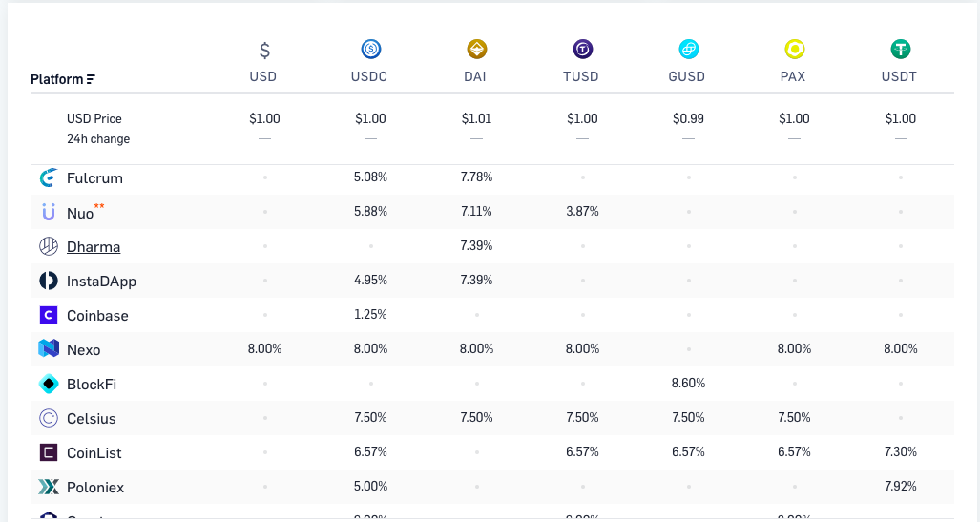
Task: Click Fulcrum USDC rate 5.08%
Action: (370, 177)
